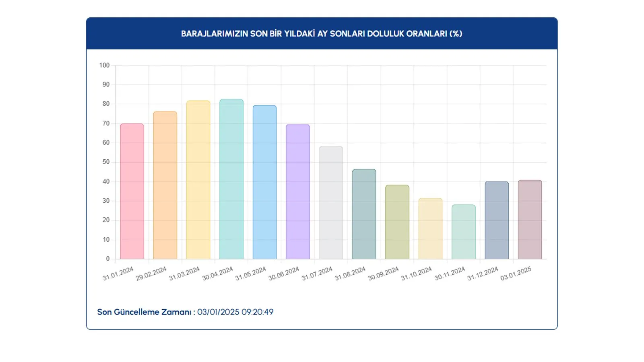This screenshot has width=644, height=362.
Task: Click the y-axis value 80
Action: (x=106, y=104)
